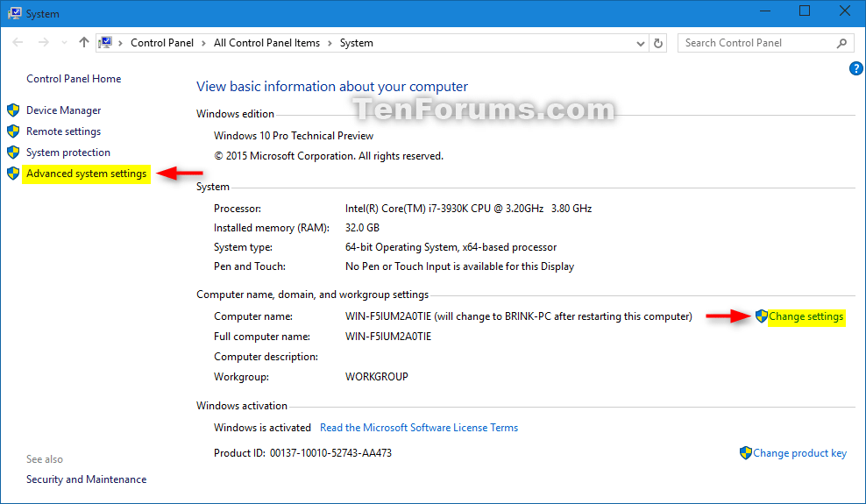Click the processor value Intel Core i7-3930K

(468, 209)
